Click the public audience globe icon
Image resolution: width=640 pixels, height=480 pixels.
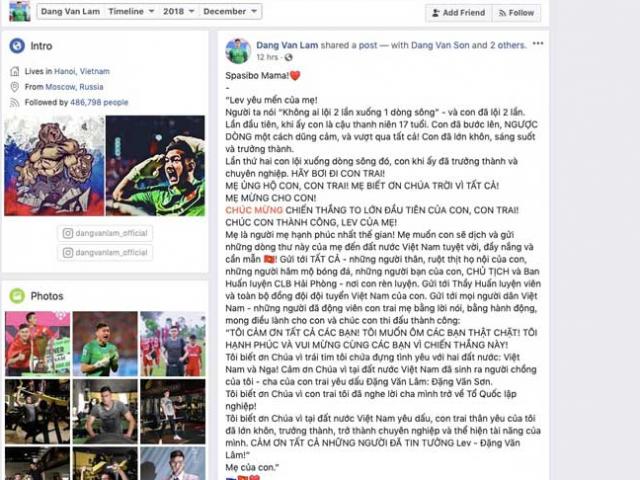[x=289, y=57]
